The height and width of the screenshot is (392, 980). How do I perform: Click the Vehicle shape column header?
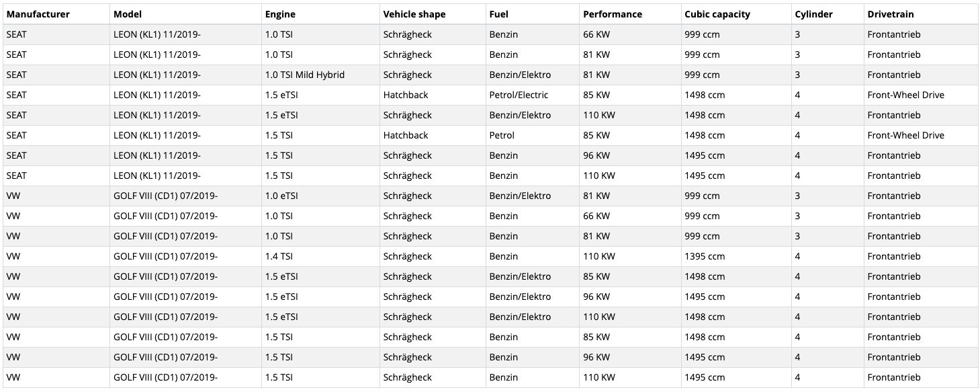[x=414, y=14]
